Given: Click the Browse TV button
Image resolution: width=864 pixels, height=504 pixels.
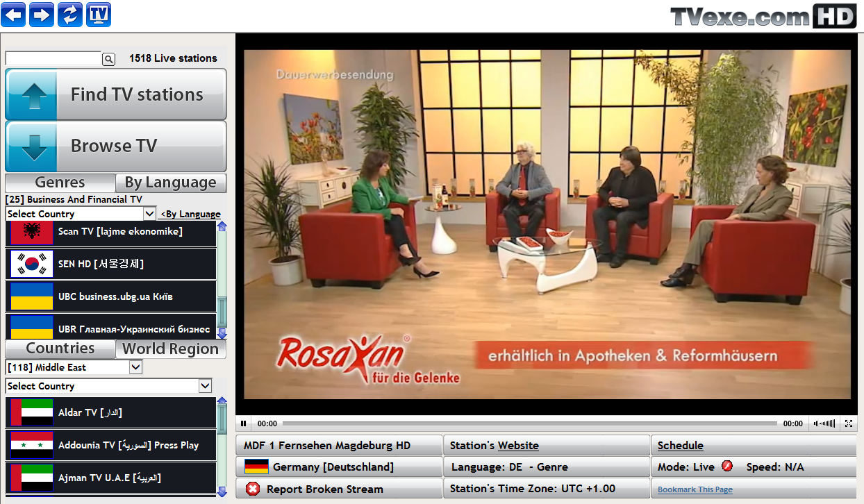Looking at the screenshot, I should pos(116,146).
